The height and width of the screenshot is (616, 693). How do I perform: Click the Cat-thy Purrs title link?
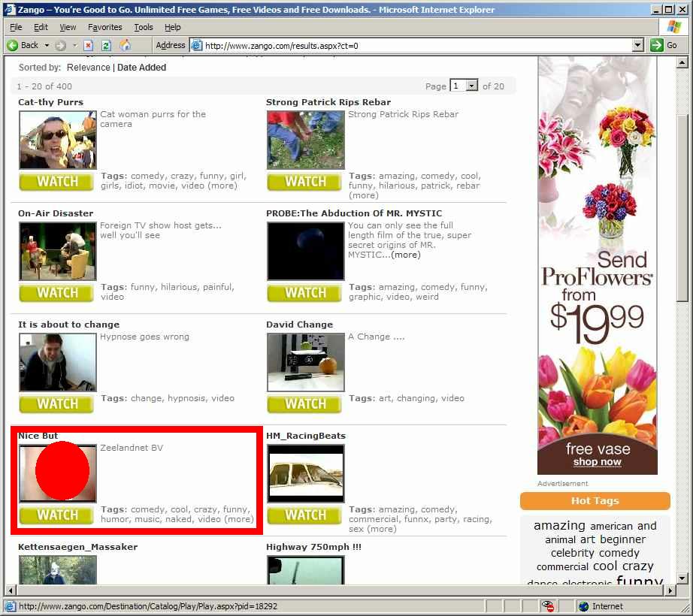tap(50, 102)
